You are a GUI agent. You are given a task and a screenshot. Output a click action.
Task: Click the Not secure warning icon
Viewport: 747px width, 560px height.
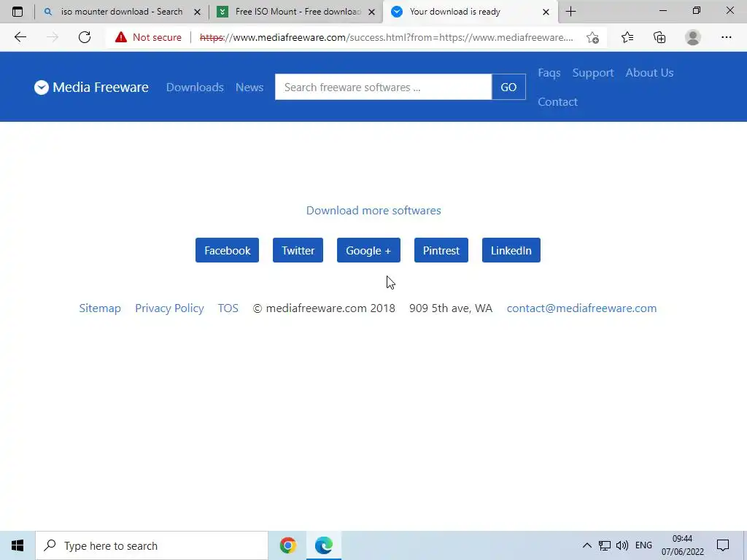click(x=121, y=37)
